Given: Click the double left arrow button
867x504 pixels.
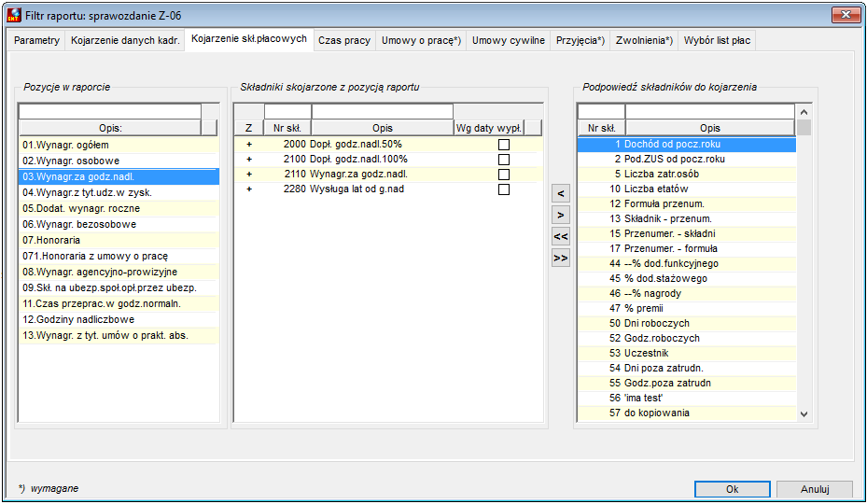Looking at the screenshot, I should (561, 237).
